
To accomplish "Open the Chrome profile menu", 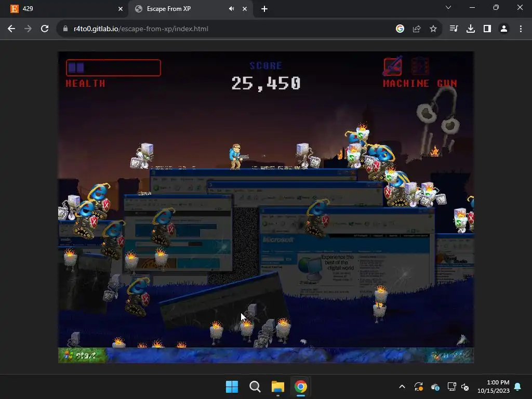I will (x=504, y=29).
